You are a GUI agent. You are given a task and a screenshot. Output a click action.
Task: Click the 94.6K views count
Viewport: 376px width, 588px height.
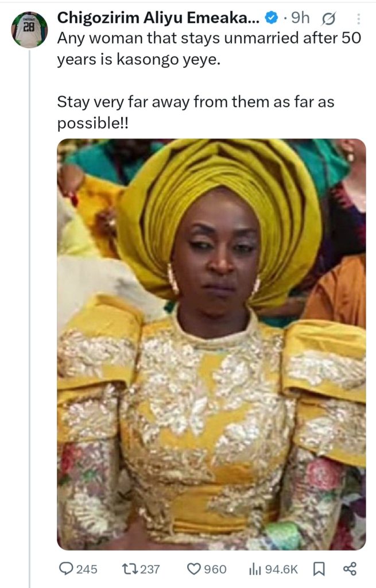(282, 569)
